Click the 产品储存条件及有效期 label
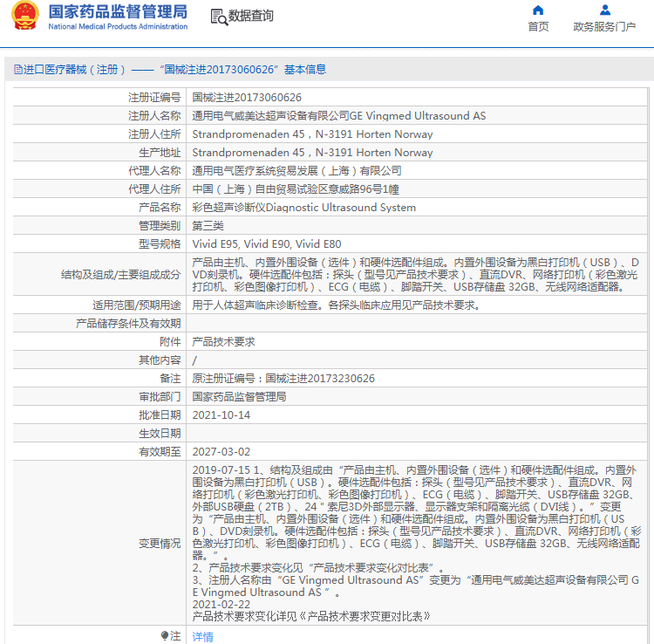654x644 pixels. [128, 324]
